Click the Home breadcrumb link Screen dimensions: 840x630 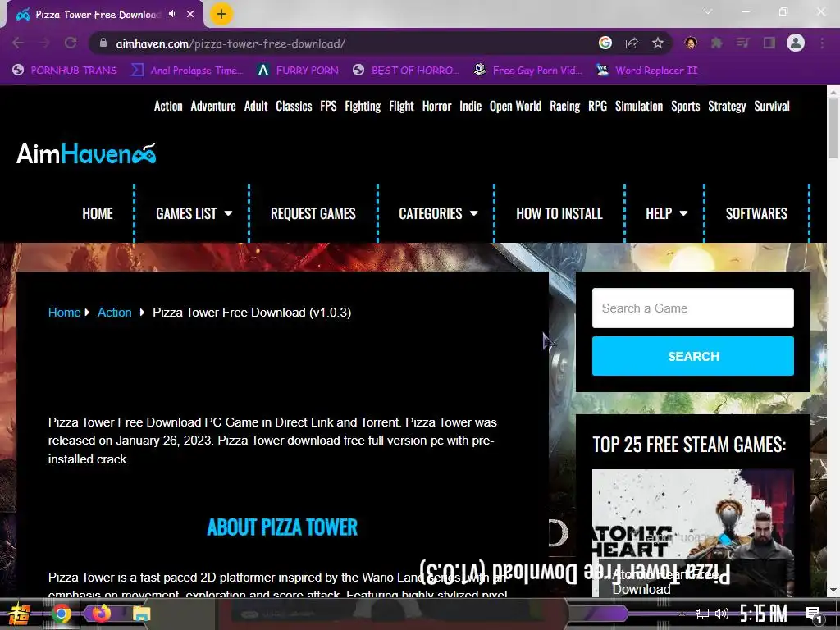click(x=64, y=313)
